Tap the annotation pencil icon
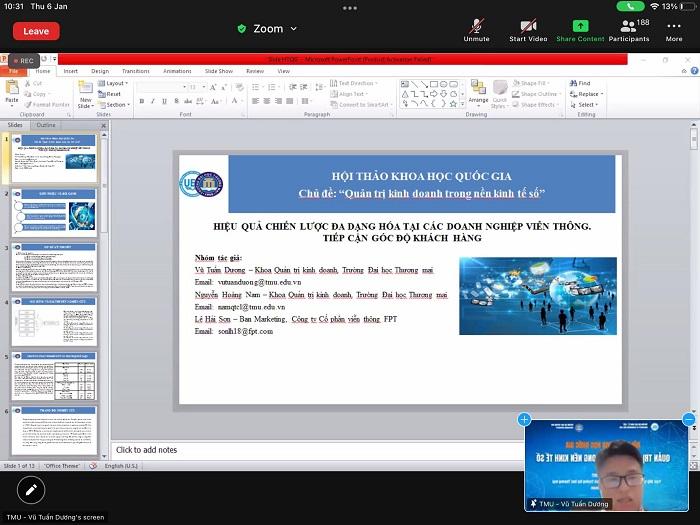The width and height of the screenshot is (700, 525). 31,489
